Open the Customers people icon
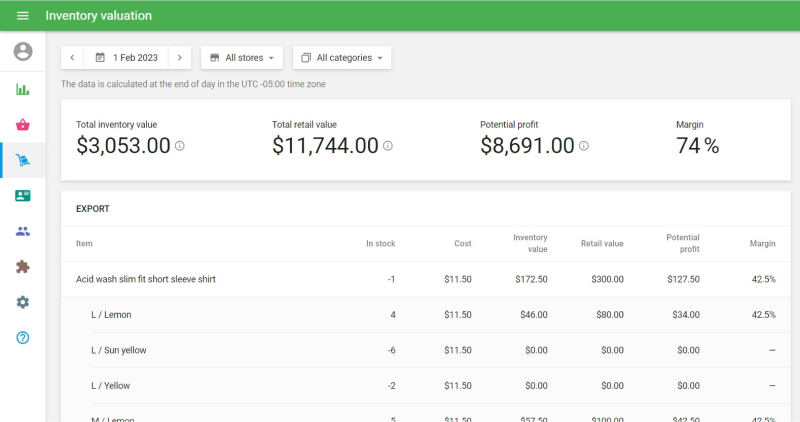The image size is (800, 422). [x=23, y=231]
